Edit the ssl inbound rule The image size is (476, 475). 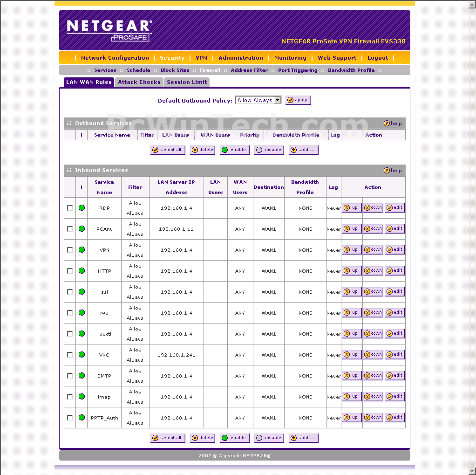tap(394, 292)
